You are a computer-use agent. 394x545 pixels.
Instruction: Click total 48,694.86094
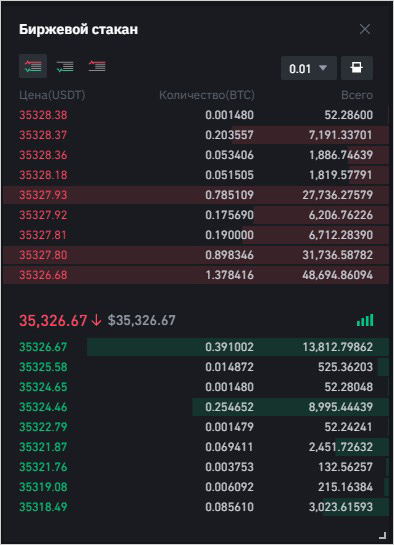(x=337, y=275)
